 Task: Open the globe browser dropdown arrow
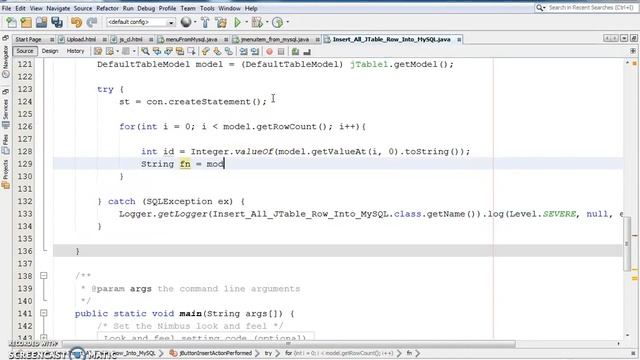click(x=195, y=22)
